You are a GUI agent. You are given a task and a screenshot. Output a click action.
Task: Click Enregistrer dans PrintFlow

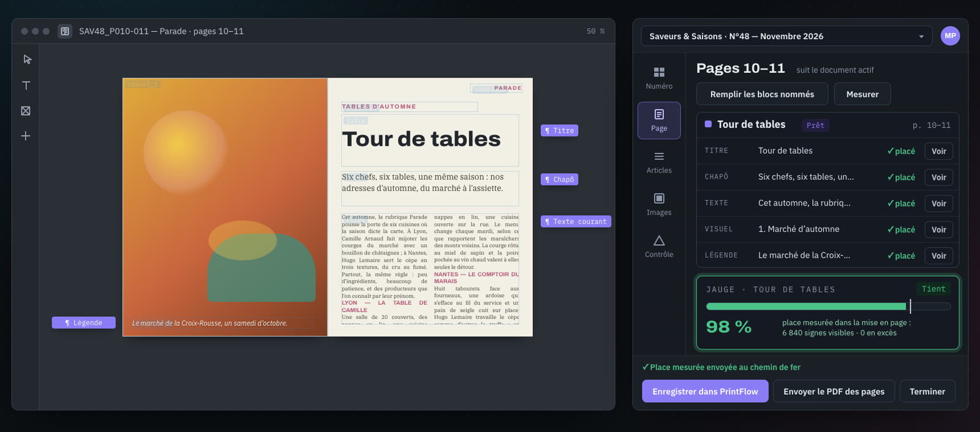[705, 392]
